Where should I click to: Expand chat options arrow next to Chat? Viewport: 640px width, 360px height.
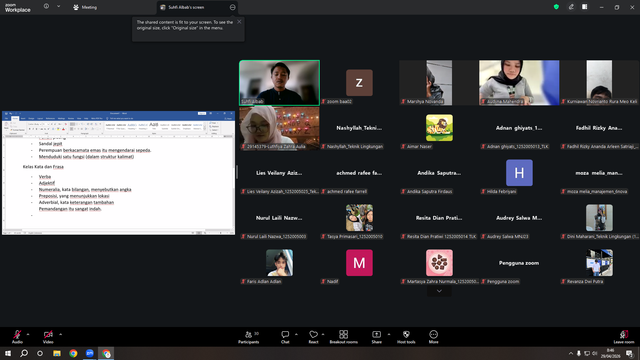pyautogui.click(x=296, y=335)
